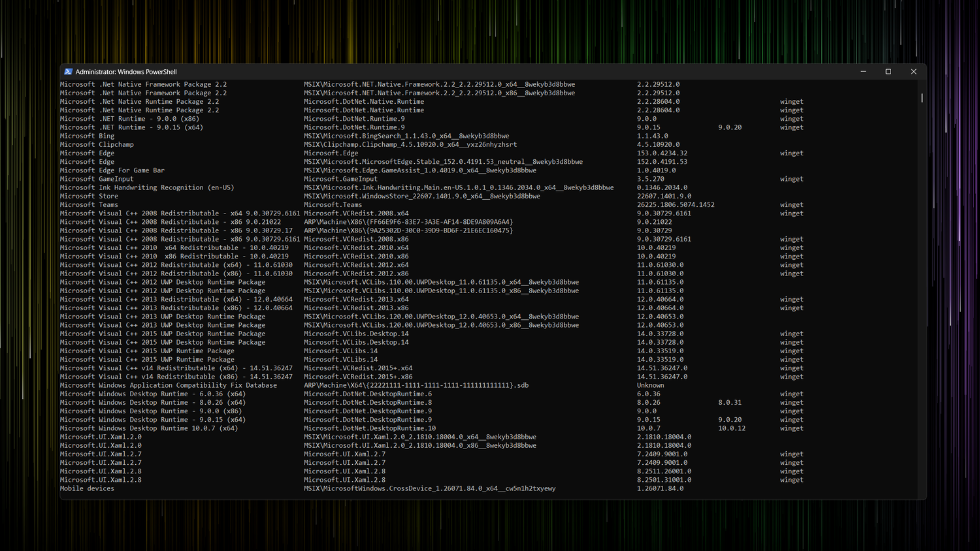Screen dimensions: 980x551
Task: Maximize the PowerShell window
Action: (889, 72)
